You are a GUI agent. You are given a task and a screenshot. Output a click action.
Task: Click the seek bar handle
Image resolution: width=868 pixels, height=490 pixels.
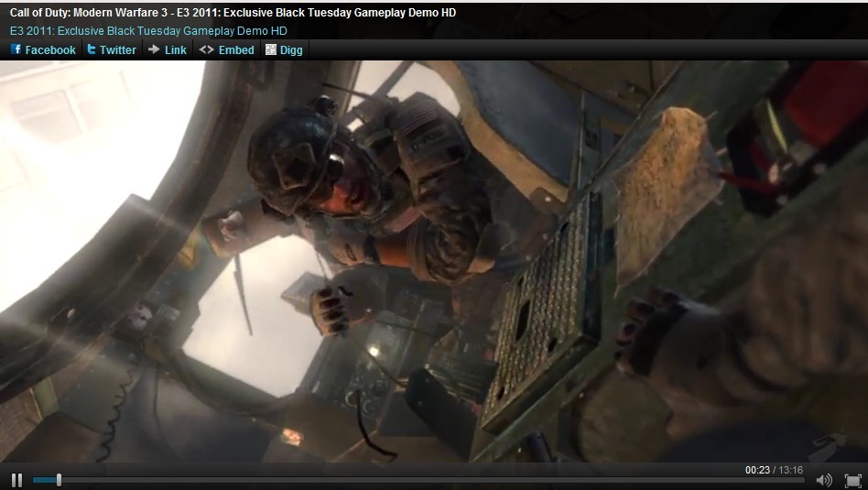pyautogui.click(x=59, y=480)
